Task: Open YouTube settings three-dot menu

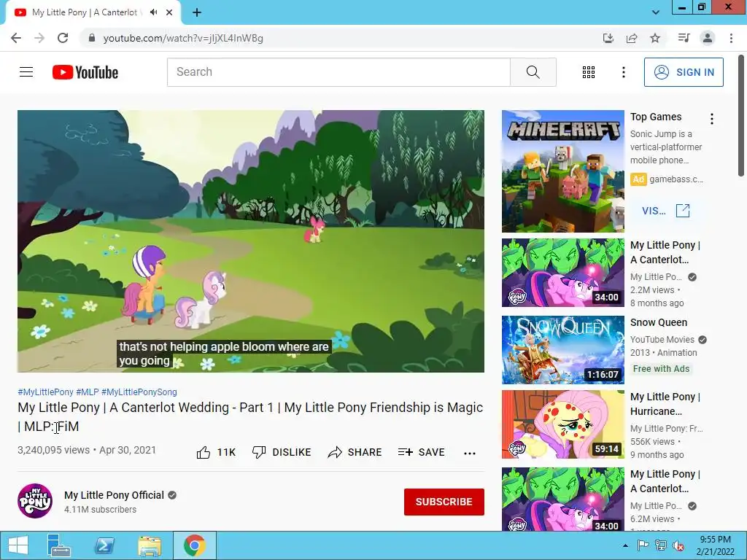Action: [x=623, y=72]
